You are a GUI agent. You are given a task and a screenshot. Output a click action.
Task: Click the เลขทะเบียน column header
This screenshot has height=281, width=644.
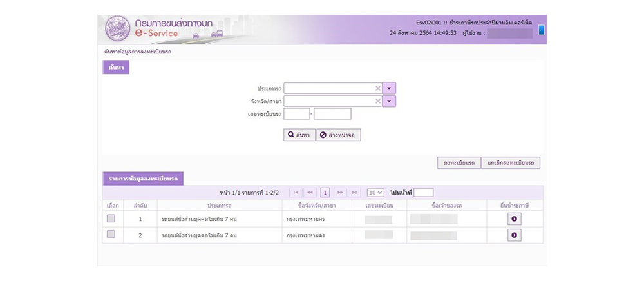click(x=379, y=205)
